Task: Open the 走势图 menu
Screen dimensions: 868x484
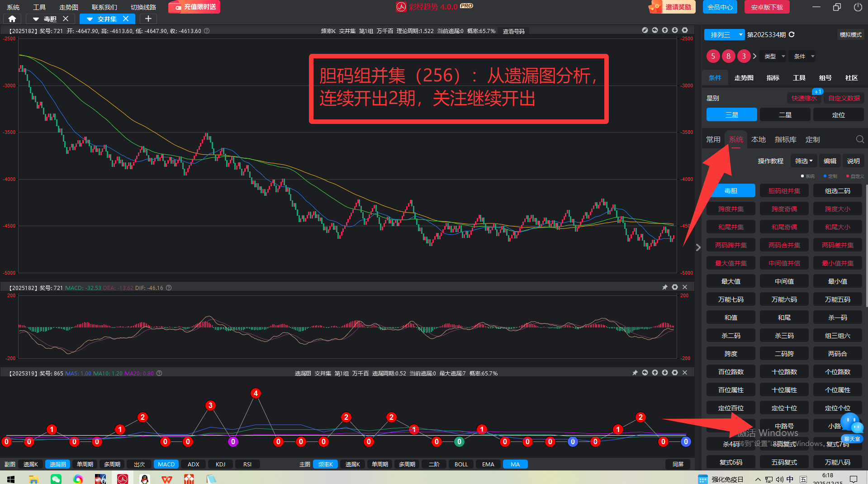Action: point(69,7)
